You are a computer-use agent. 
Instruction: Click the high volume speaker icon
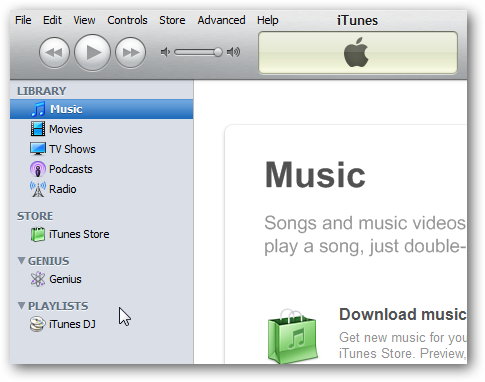tap(233, 52)
